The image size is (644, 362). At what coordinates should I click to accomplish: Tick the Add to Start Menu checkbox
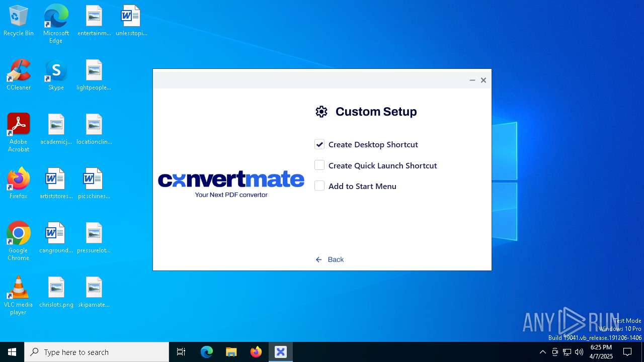coord(319,186)
